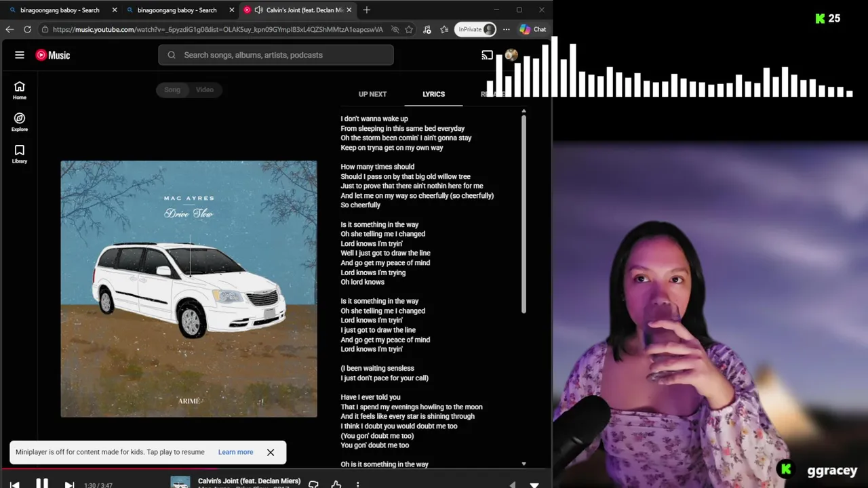The height and width of the screenshot is (488, 868).
Task: Open Library in the sidebar
Action: [20, 154]
